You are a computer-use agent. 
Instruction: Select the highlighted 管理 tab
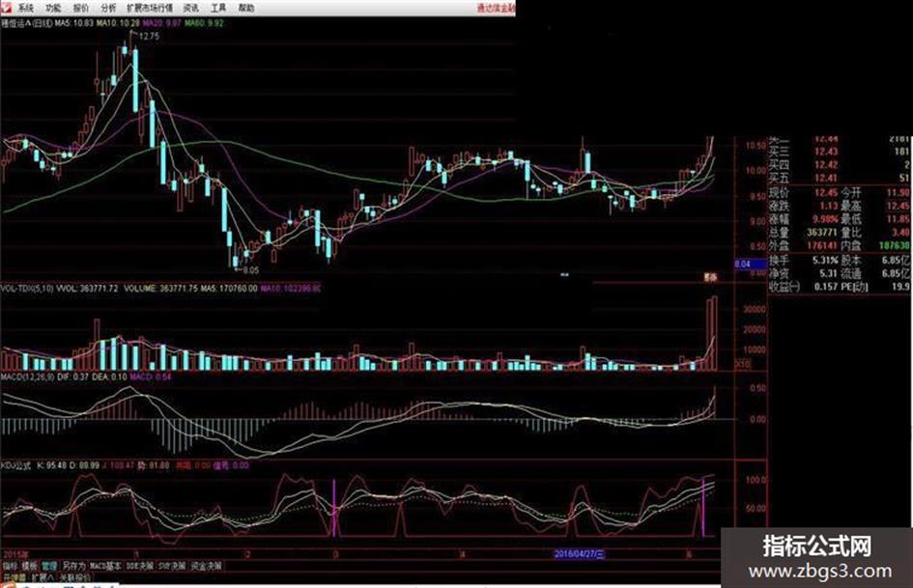click(x=49, y=565)
